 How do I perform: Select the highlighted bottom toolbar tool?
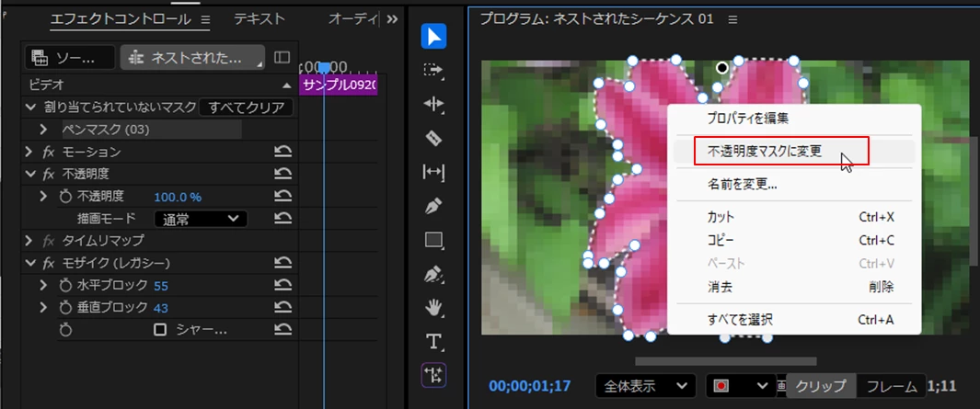[x=433, y=375]
